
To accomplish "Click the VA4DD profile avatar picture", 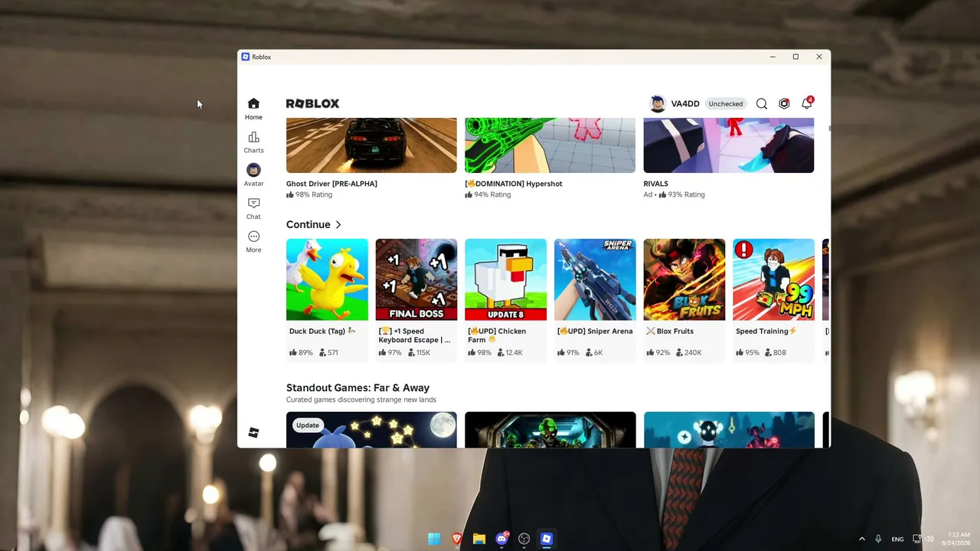I will (657, 103).
